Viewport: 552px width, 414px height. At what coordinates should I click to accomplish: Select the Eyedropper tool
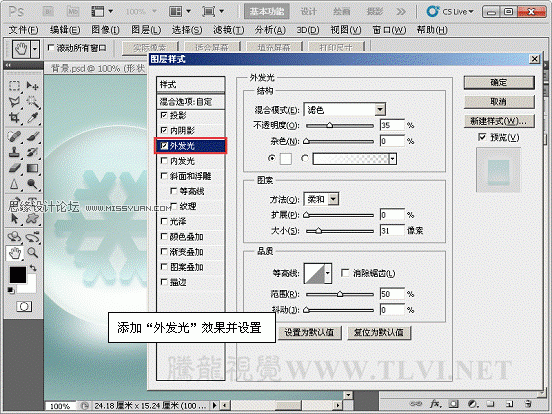pyautogui.click(x=32, y=118)
